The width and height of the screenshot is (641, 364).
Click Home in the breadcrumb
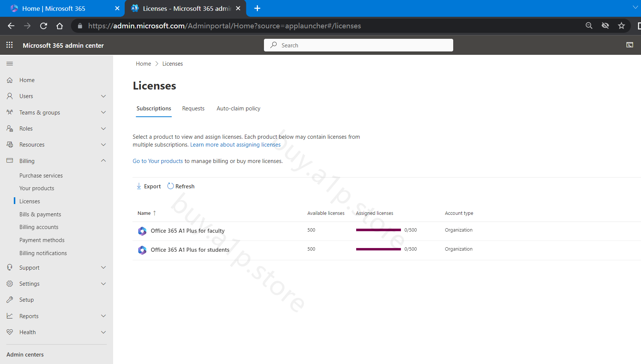coord(143,64)
